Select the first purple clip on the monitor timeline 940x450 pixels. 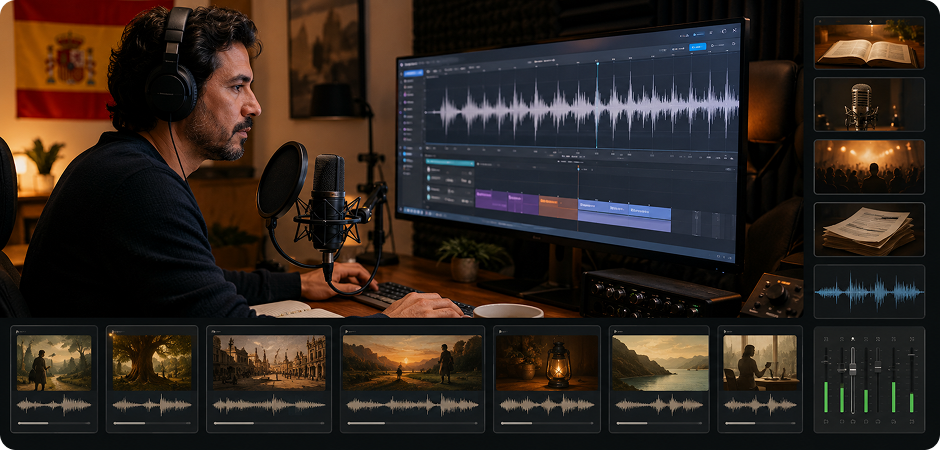tap(492, 200)
